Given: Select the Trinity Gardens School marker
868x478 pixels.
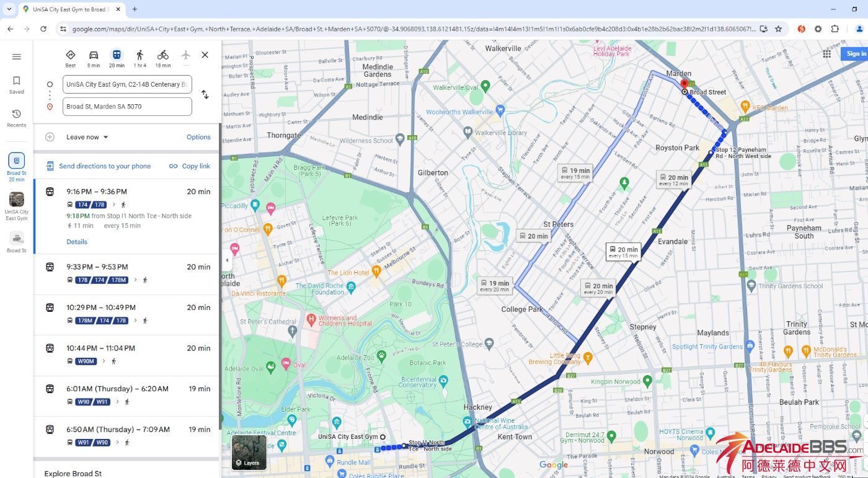Looking at the screenshot, I should point(752,286).
